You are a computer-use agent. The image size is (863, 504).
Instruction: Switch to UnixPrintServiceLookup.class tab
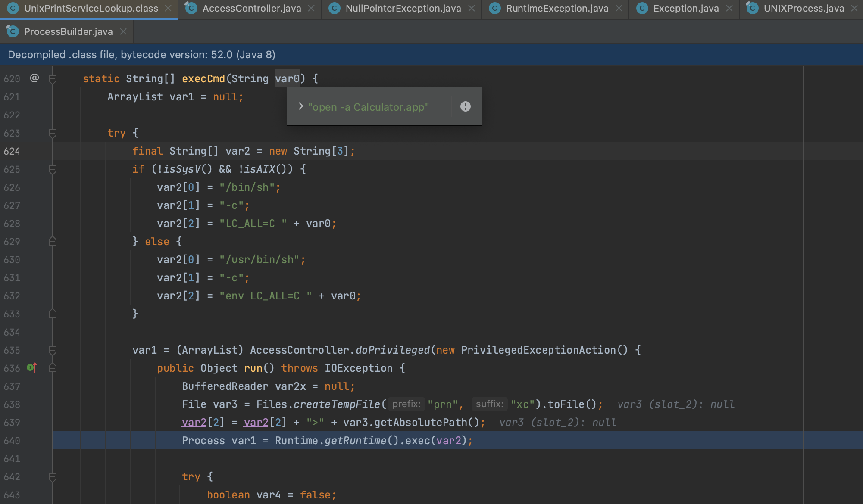coord(91,9)
